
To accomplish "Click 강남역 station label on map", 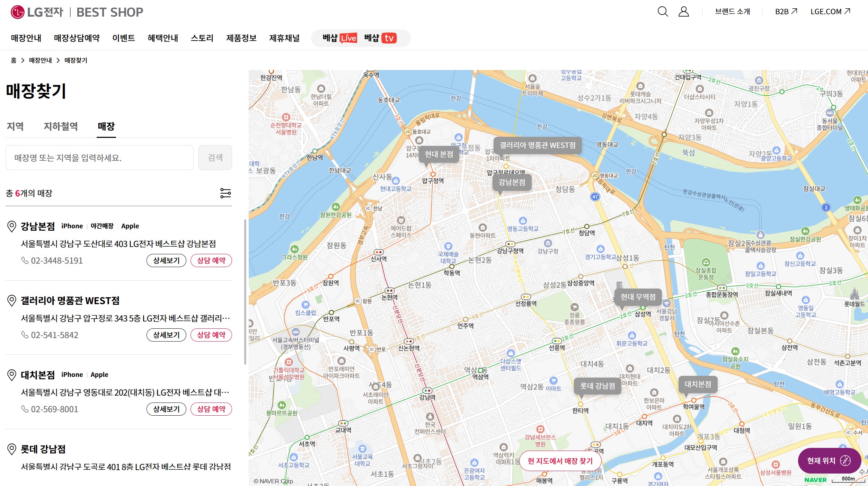I will [x=427, y=397].
